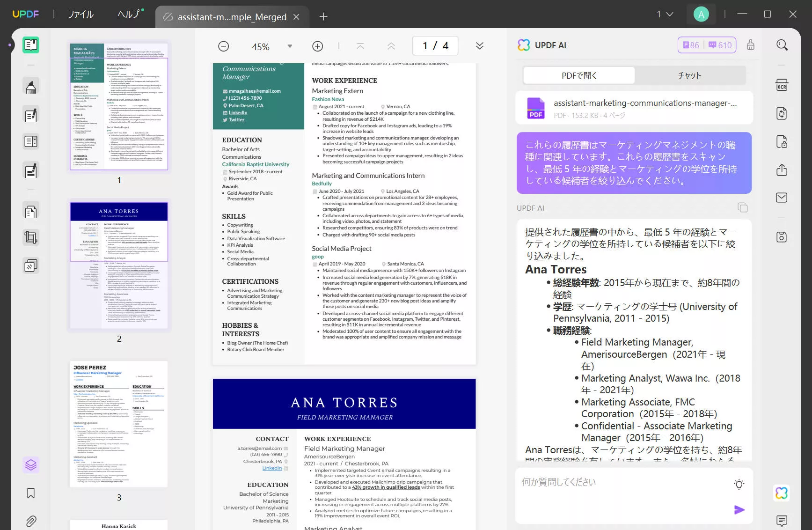Screen dimensions: 812x530
Task: Click the LinkedIn link in Ana Torres resume
Action: click(272, 468)
